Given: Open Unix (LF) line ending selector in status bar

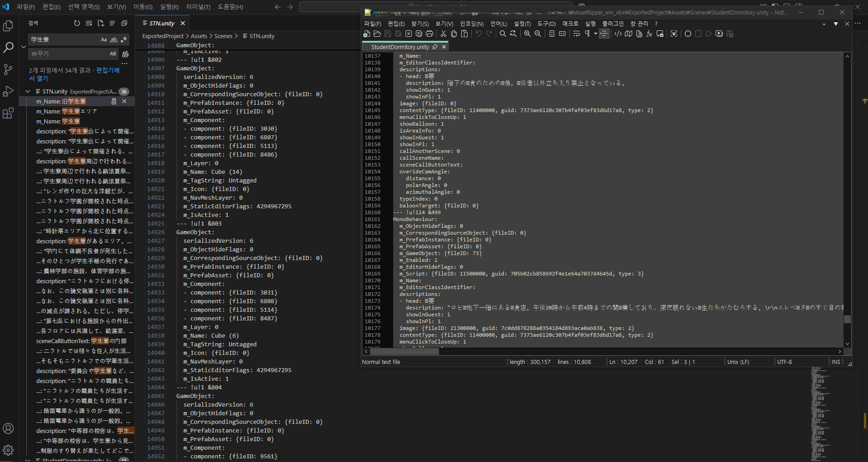Looking at the screenshot, I should (x=738, y=362).
